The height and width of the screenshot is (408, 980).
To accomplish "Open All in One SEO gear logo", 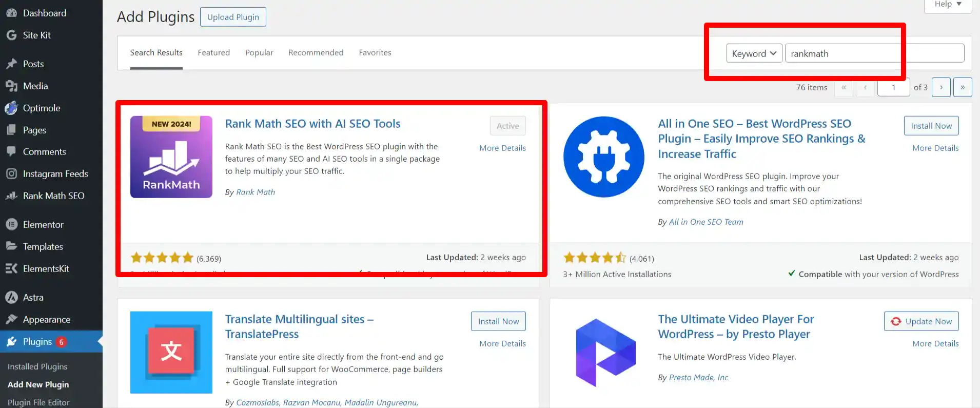I will pyautogui.click(x=604, y=157).
